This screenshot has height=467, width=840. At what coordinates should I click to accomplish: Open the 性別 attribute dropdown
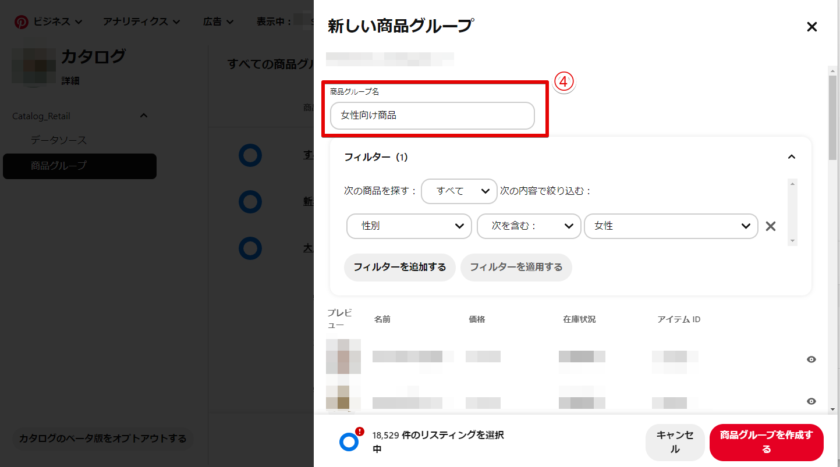click(x=409, y=226)
